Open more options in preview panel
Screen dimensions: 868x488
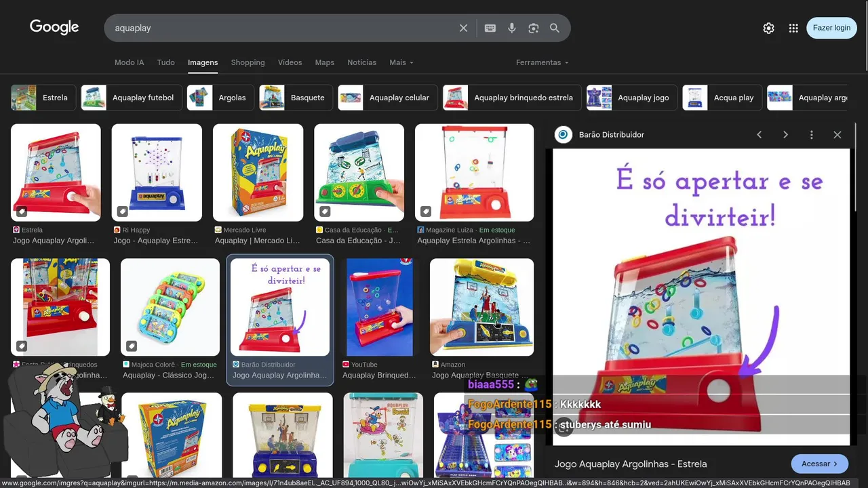point(811,135)
